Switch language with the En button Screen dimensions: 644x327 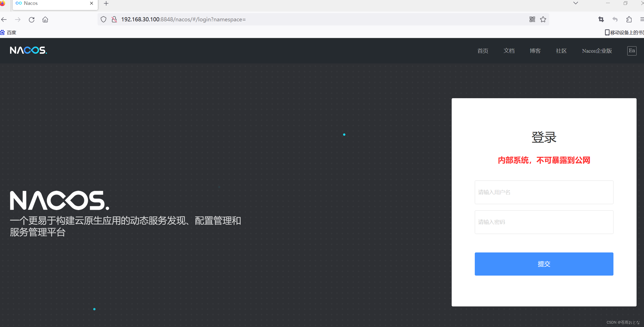(x=632, y=51)
